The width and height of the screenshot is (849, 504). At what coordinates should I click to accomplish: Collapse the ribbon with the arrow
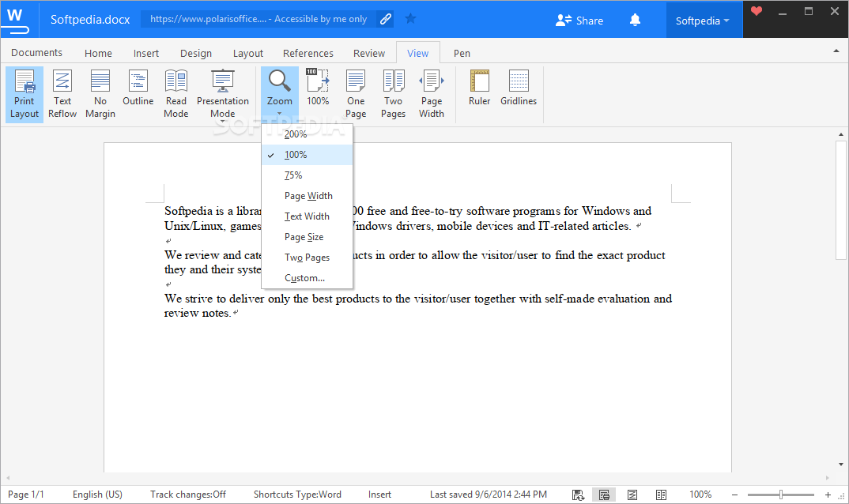click(836, 51)
